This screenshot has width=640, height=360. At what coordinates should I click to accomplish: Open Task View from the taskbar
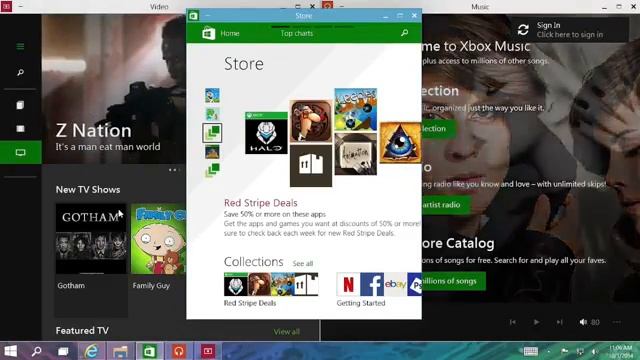tap(63, 351)
